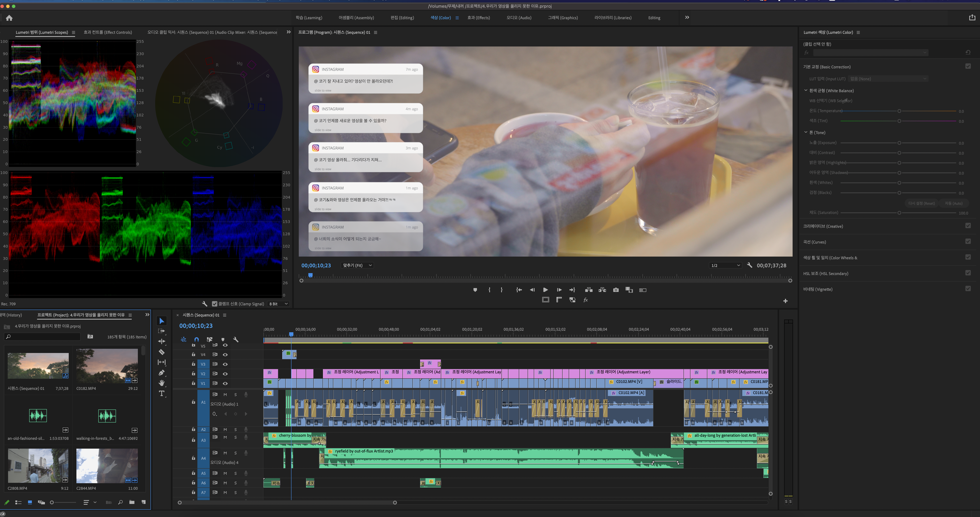Screen dimensions: 980x517
Task: Open the 1/2 playback resolution dropdown
Action: [725, 265]
